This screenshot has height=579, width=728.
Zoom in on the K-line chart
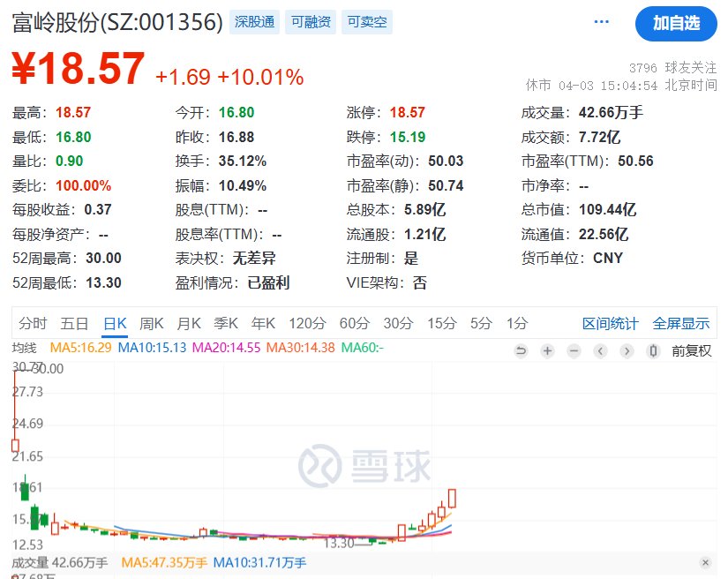click(x=547, y=351)
